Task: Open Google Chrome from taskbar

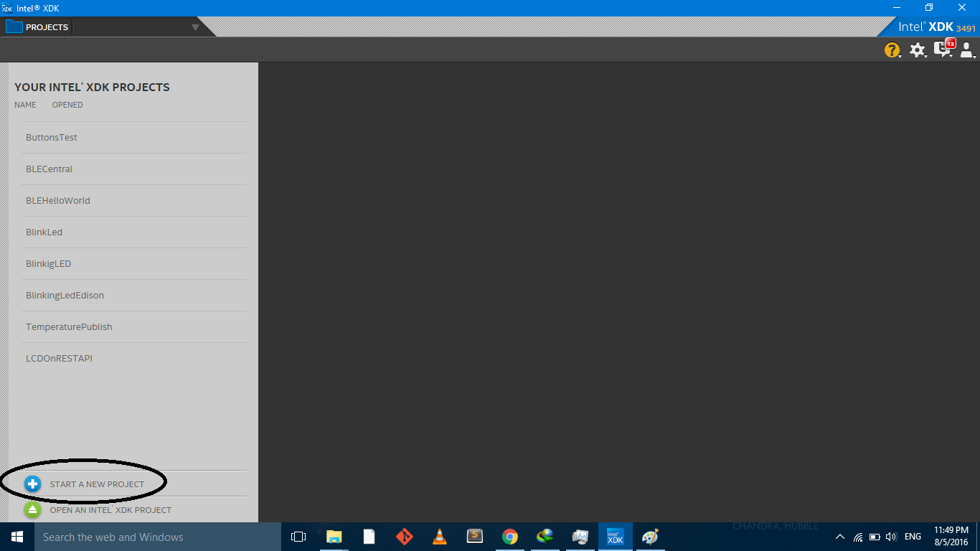Action: [510, 537]
